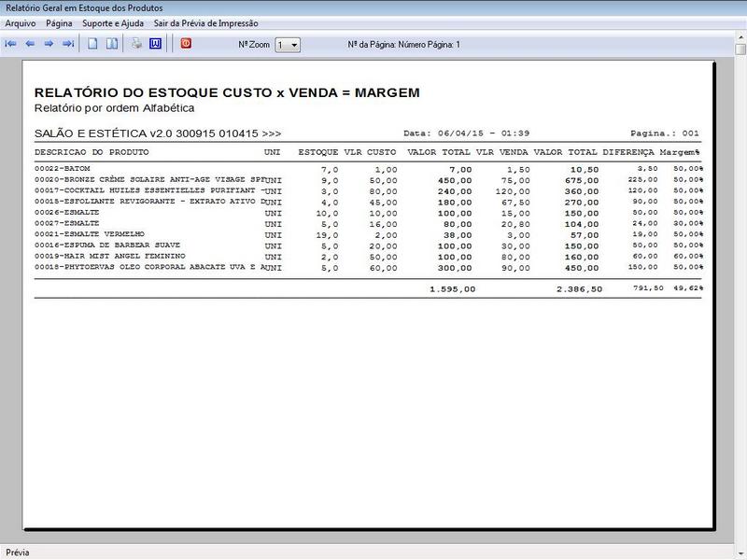Click the next page arrow

49,44
